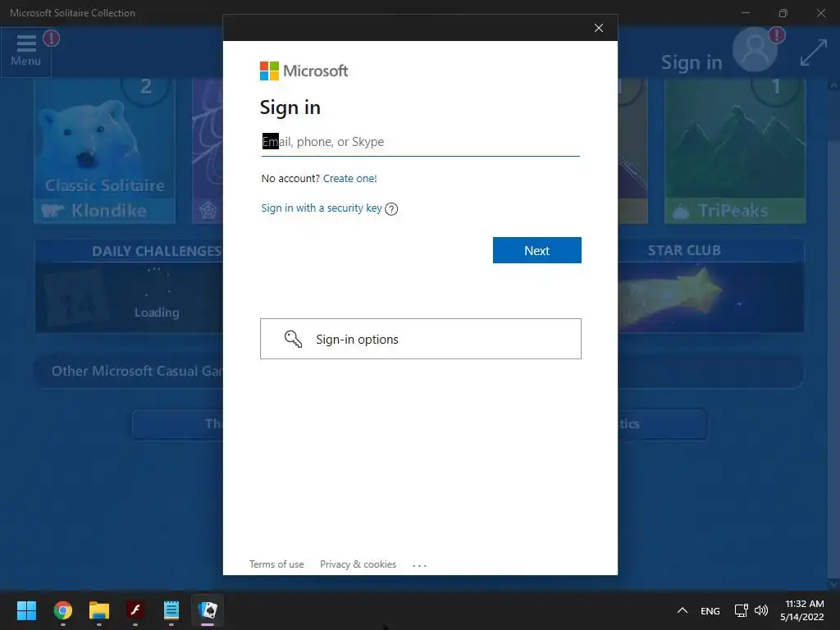
Task: Restore down the Solitaire Collection window
Action: click(783, 13)
